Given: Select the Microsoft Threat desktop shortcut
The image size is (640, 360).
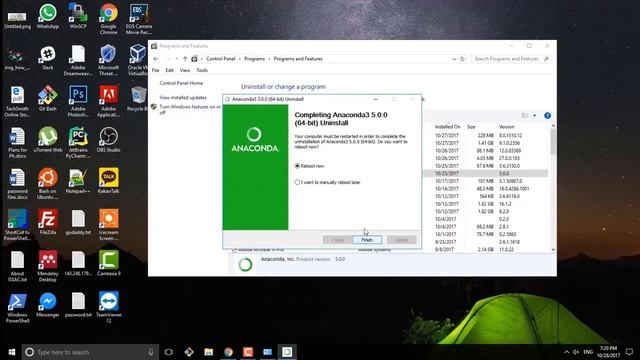Looking at the screenshot, I should [x=109, y=60].
